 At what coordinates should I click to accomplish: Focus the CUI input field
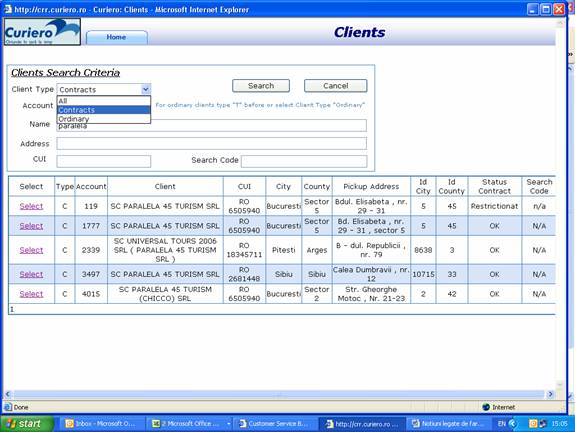click(x=104, y=161)
